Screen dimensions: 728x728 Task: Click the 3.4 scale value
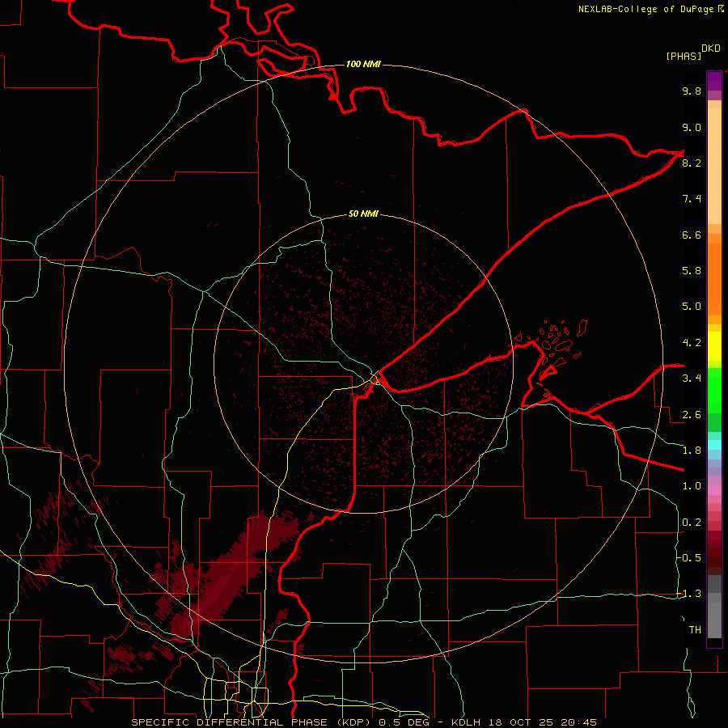[x=692, y=379]
